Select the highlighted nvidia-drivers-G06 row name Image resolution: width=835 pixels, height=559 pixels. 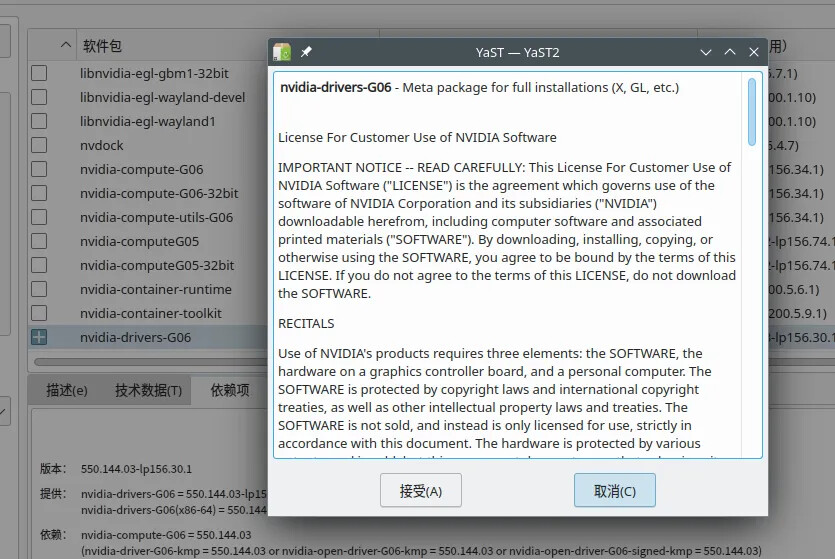pyautogui.click(x=135, y=336)
